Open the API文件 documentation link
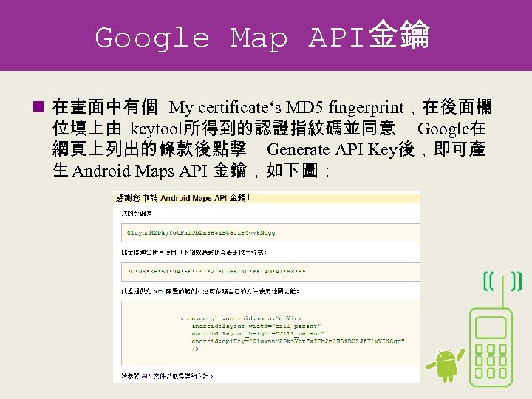Image resolution: width=532 pixels, height=399 pixels. point(154,376)
